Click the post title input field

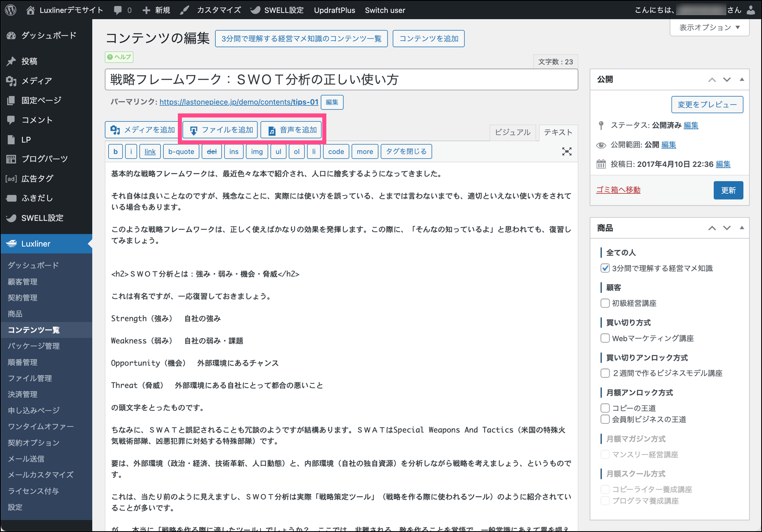[x=341, y=80]
